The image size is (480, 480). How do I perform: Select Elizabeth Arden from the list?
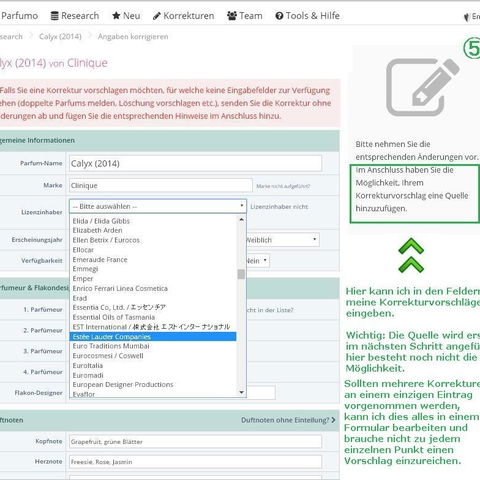pyautogui.click(x=153, y=230)
